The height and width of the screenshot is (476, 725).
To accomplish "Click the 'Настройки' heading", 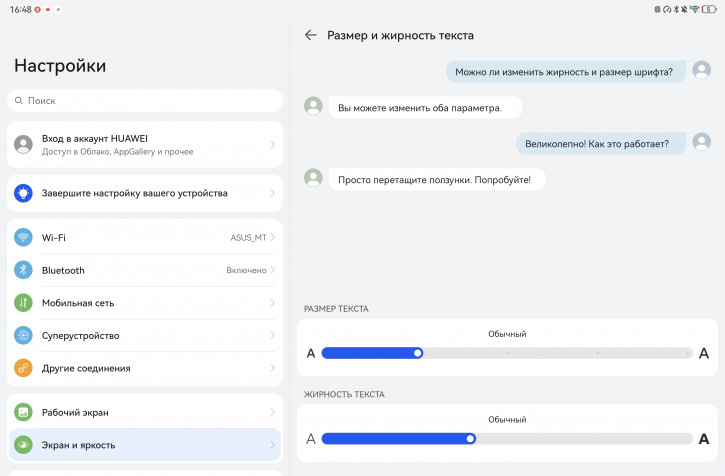I will click(60, 66).
